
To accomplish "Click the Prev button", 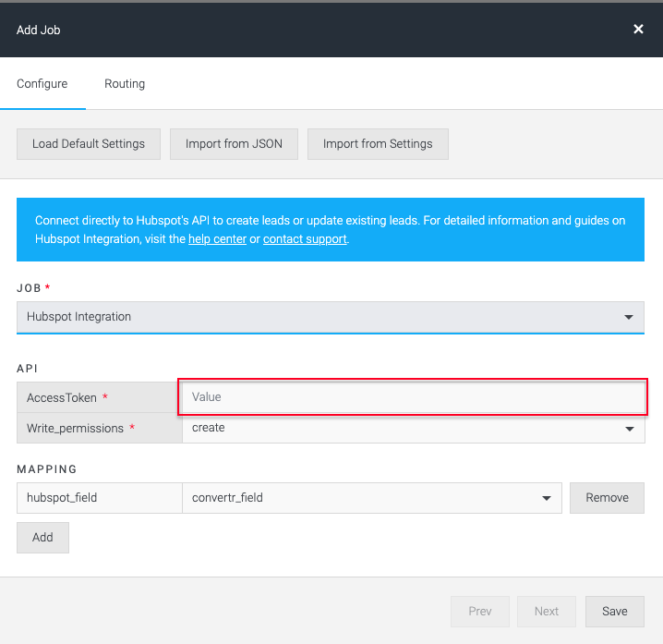I will click(x=480, y=612).
